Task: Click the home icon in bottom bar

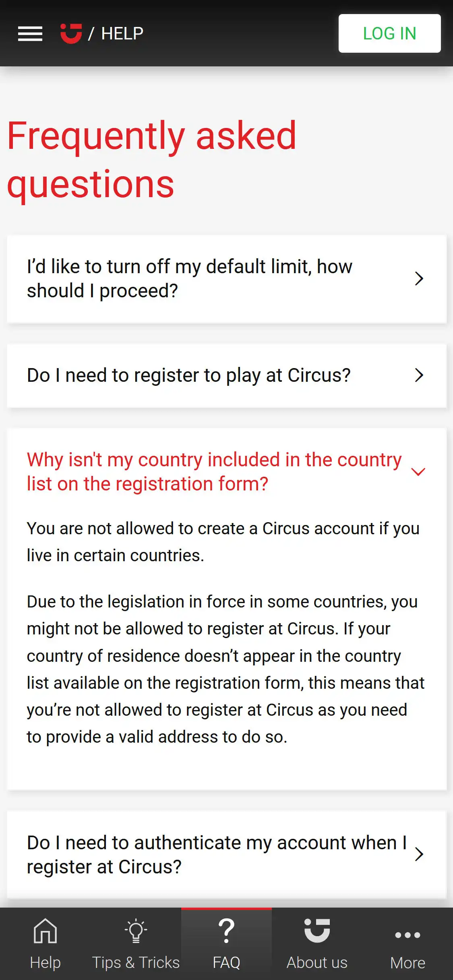Action: click(x=45, y=931)
